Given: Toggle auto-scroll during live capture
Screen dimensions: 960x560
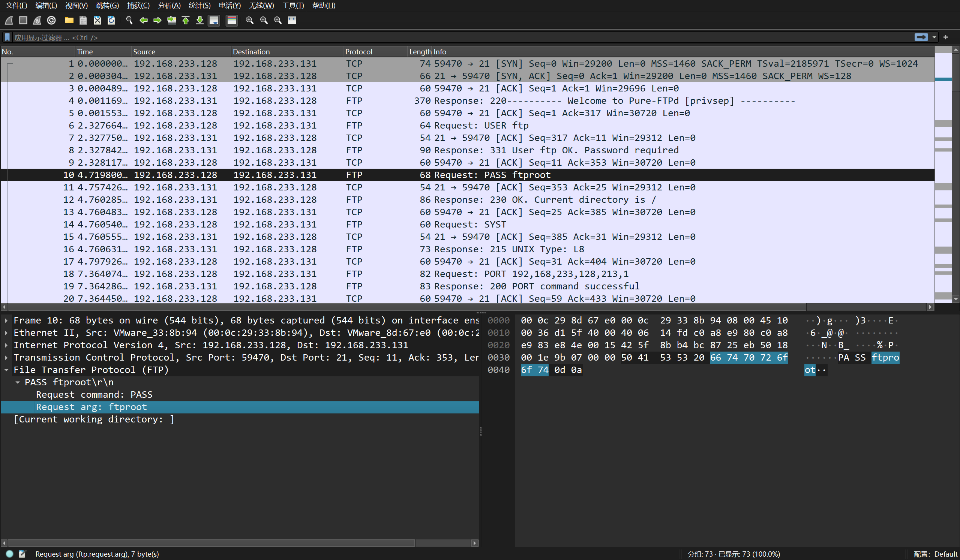Looking at the screenshot, I should (214, 20).
